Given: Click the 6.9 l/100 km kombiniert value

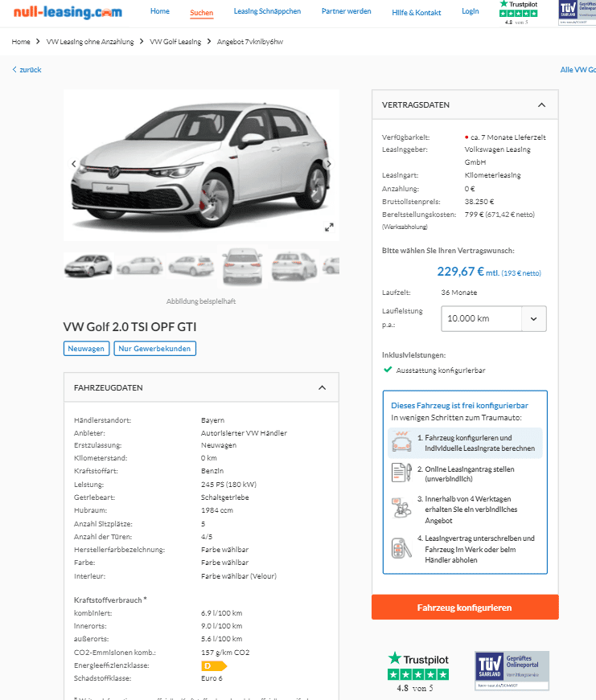Looking at the screenshot, I should coord(222,613).
